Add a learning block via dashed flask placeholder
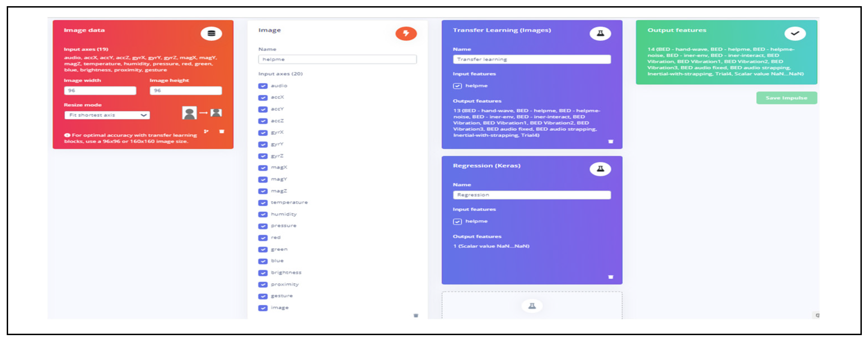Viewport: 868px width, 341px height. tap(532, 306)
